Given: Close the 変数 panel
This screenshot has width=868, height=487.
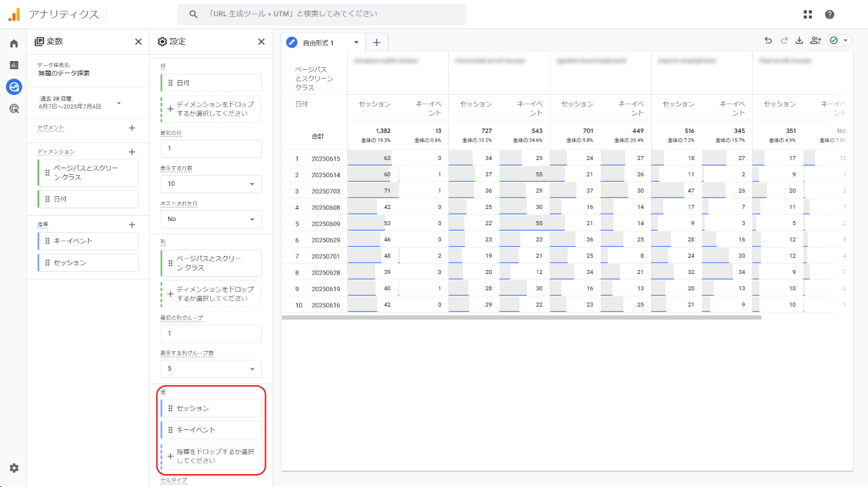Looking at the screenshot, I should 138,41.
